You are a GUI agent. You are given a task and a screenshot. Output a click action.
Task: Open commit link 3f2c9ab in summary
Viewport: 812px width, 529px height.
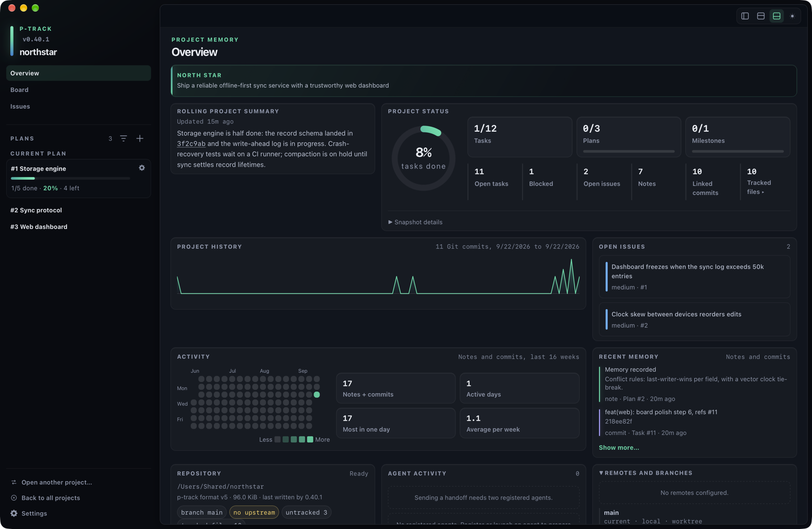[191, 144]
